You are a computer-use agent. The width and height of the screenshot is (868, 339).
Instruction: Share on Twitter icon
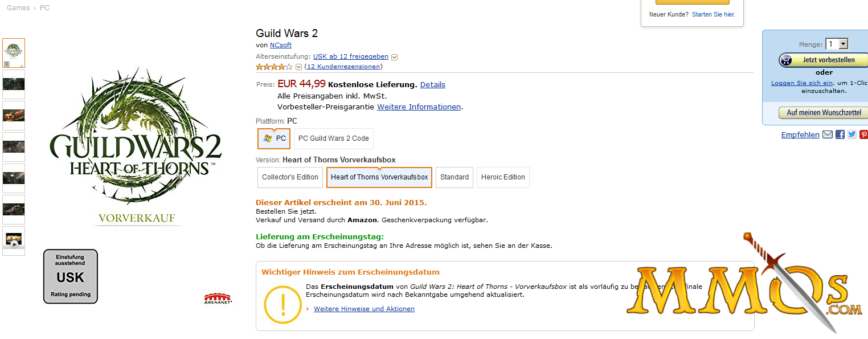[x=852, y=135]
